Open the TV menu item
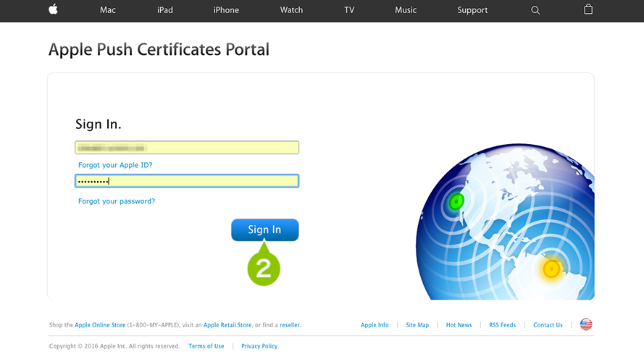 [349, 10]
